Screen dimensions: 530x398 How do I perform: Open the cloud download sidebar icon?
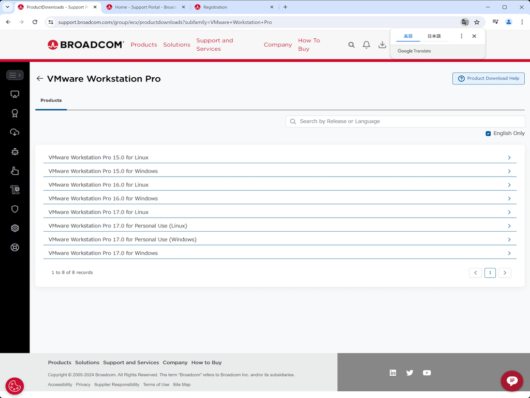15,132
